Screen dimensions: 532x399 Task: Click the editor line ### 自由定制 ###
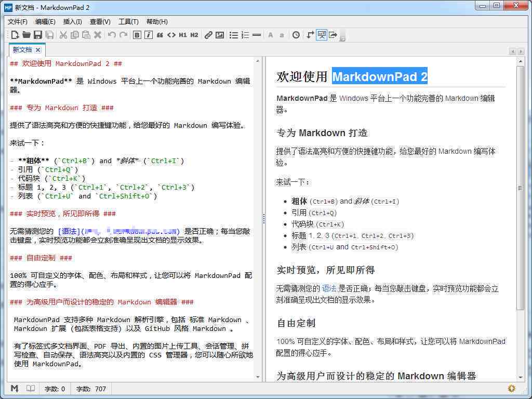41,258
